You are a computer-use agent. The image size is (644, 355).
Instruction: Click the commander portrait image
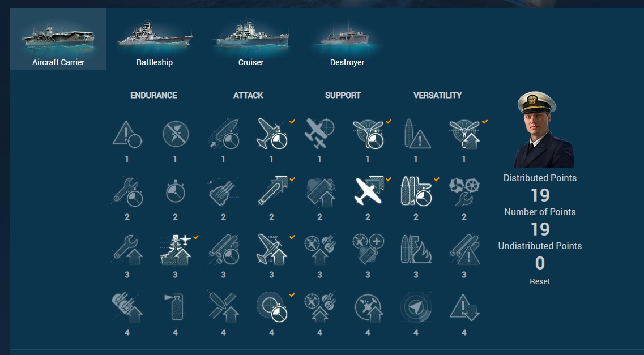[540, 129]
